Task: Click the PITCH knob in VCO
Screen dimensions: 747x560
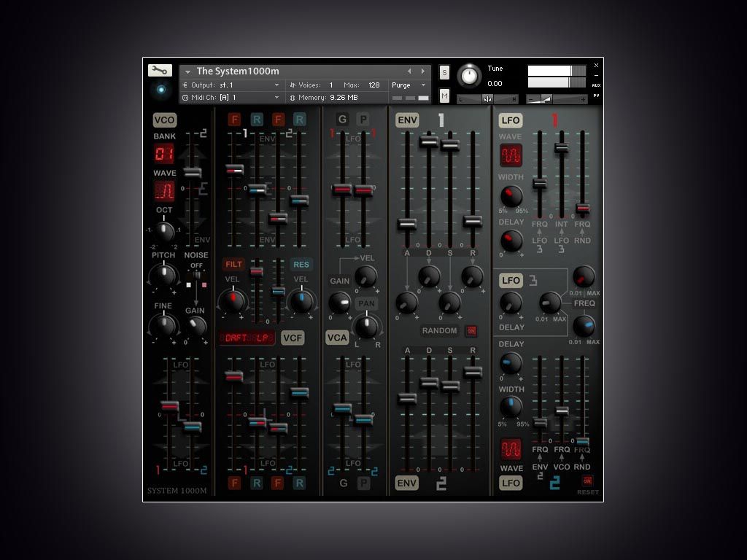Action: (163, 275)
